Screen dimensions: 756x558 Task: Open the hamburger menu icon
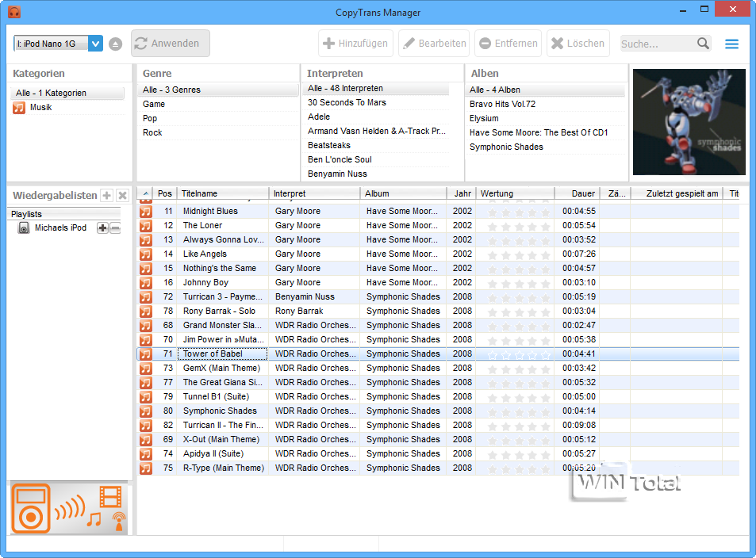[x=731, y=44]
